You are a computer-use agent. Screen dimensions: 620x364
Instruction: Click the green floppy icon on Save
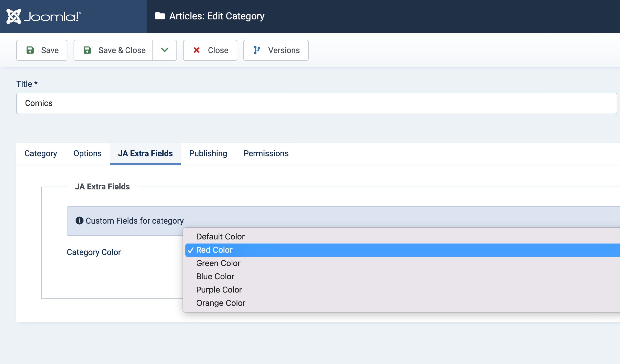(x=30, y=50)
